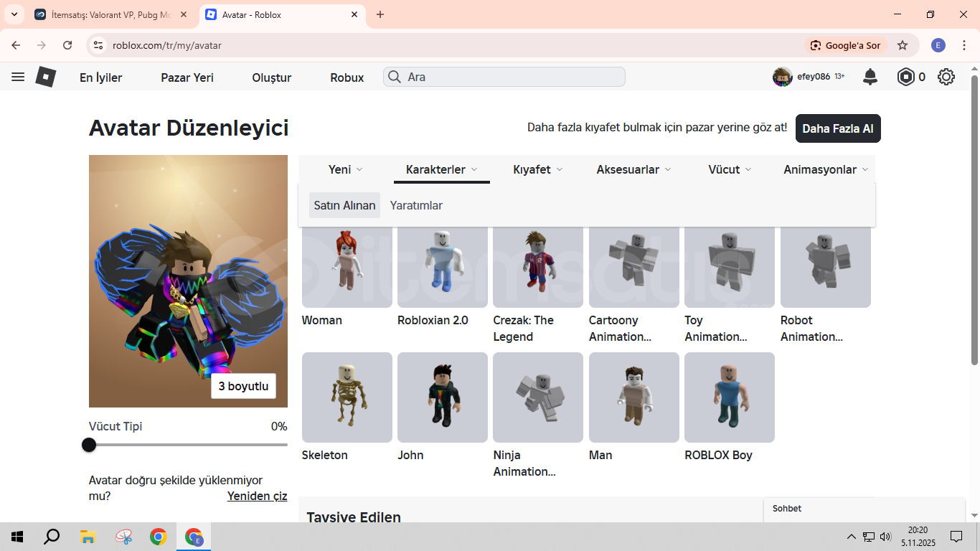Viewport: 980px width, 551px height.
Task: Open the settings gear icon
Action: pos(946,77)
